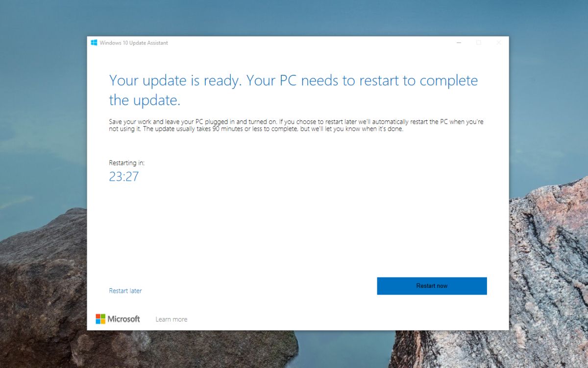
Task: Minimize the Windows 10 Update Assistant window
Action: click(x=459, y=43)
